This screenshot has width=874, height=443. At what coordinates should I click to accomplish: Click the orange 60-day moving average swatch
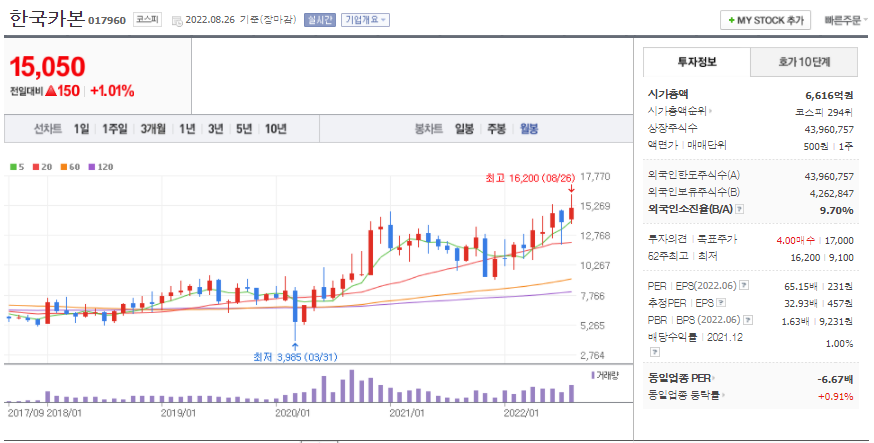64,167
